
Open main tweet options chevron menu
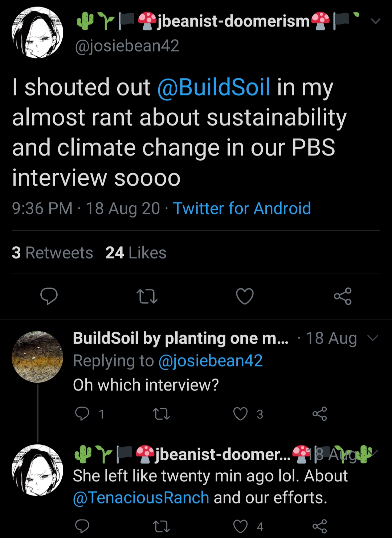(376, 21)
